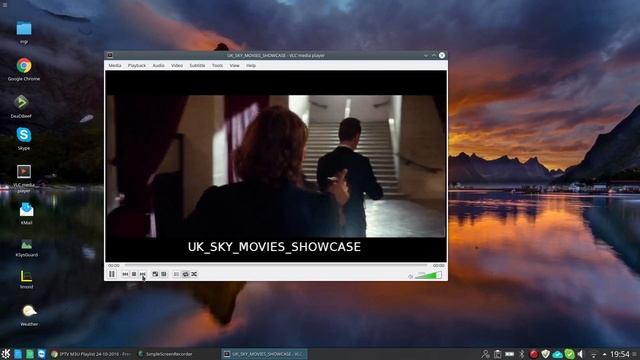Viewport: 640px width, 360px height.
Task: Open the keyboard or battery tray icon
Action: (x=509, y=354)
